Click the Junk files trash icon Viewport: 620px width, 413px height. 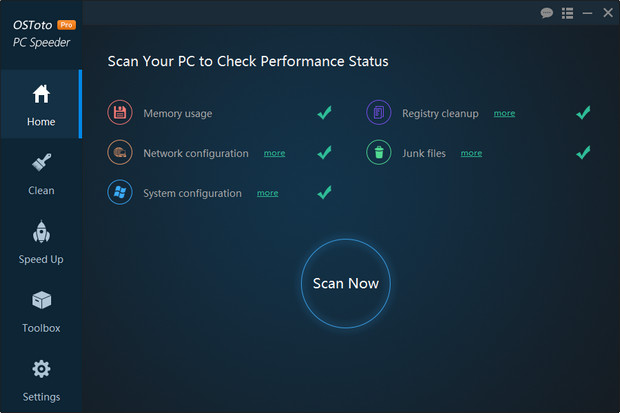(x=379, y=153)
